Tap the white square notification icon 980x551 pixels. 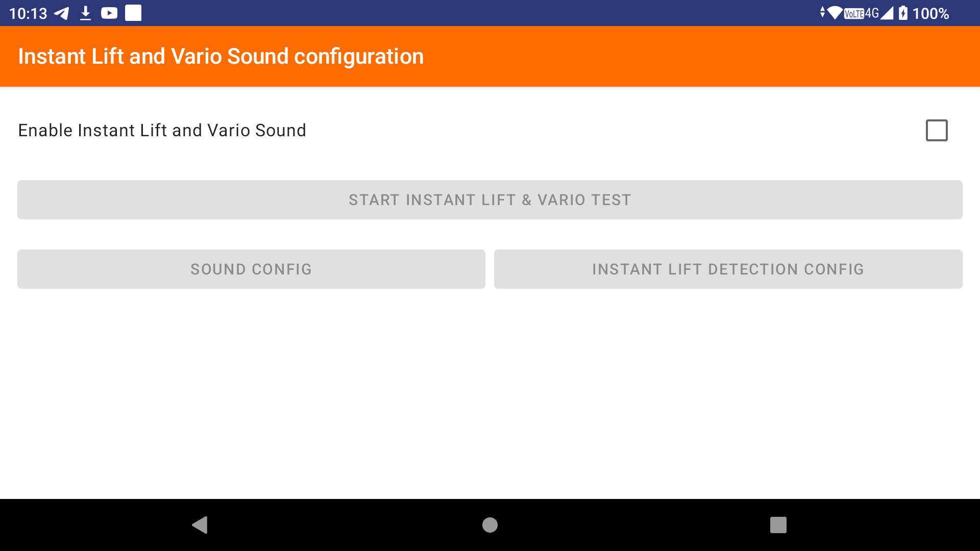[133, 13]
